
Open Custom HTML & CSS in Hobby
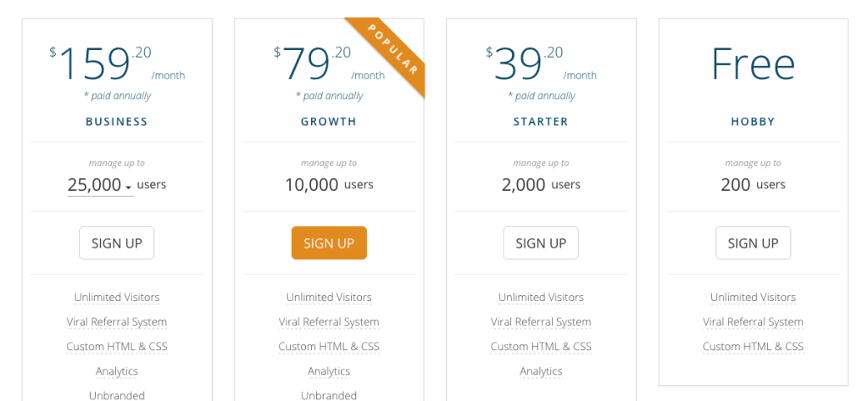click(753, 347)
